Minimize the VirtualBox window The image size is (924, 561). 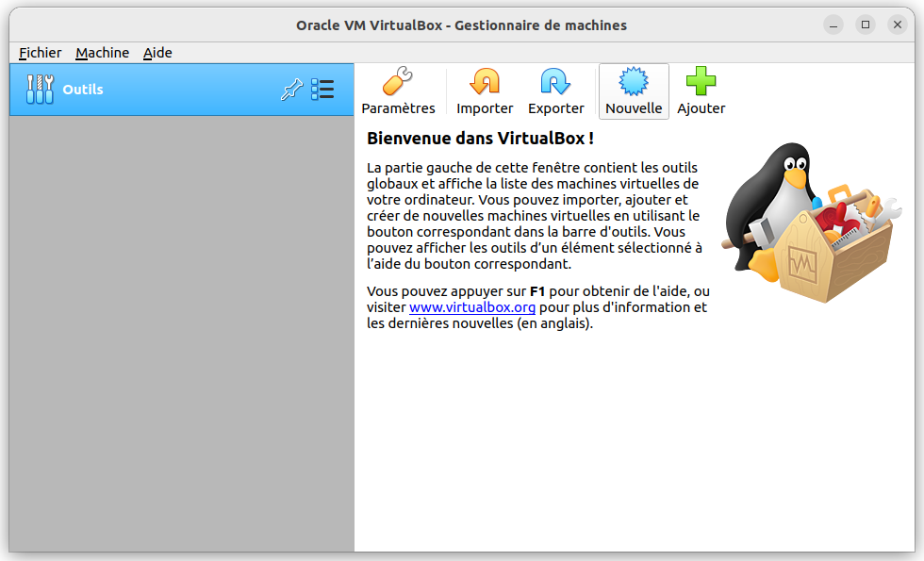tap(833, 25)
